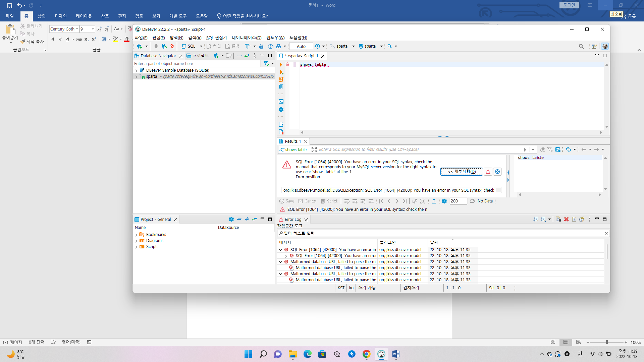Click the explain execution plan icon
644x362 pixels.
coord(281,87)
